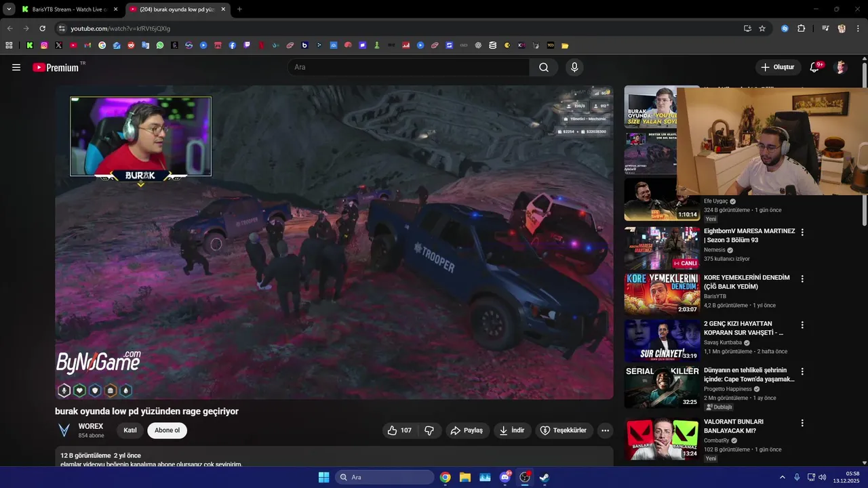Open the WhatsApp bookmark

pyautogui.click(x=160, y=45)
